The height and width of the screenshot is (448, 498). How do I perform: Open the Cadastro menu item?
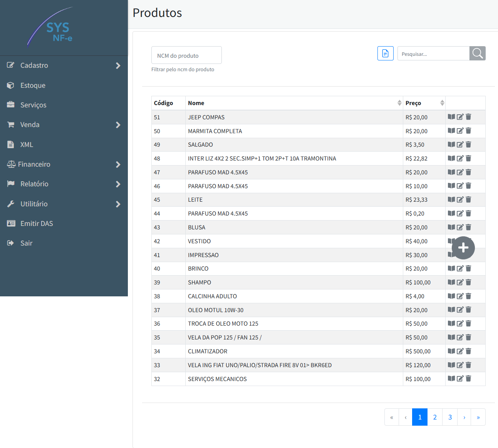click(64, 65)
